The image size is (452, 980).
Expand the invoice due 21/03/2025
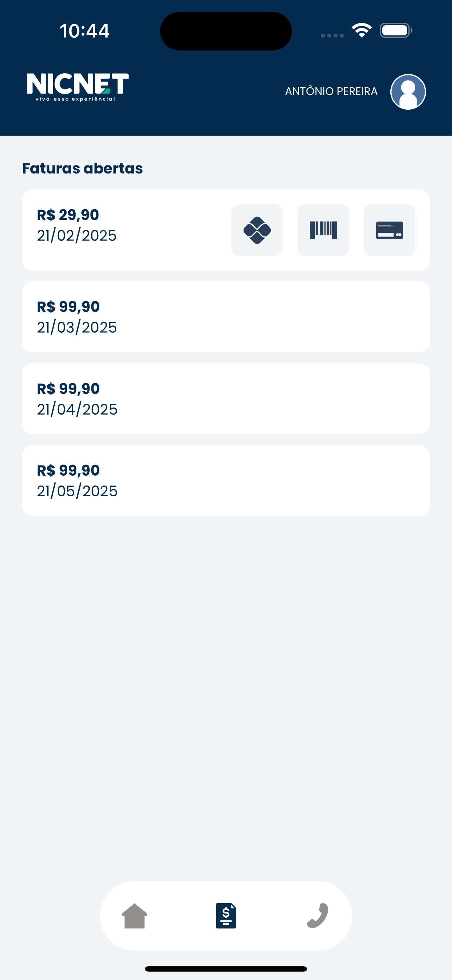tap(226, 317)
